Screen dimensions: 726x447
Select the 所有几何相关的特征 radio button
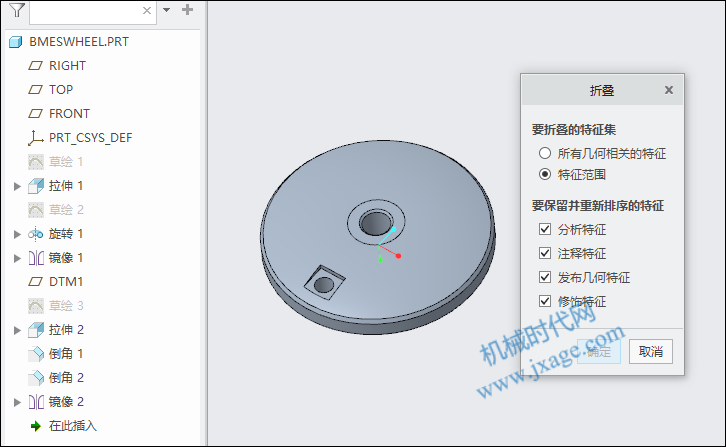545,153
